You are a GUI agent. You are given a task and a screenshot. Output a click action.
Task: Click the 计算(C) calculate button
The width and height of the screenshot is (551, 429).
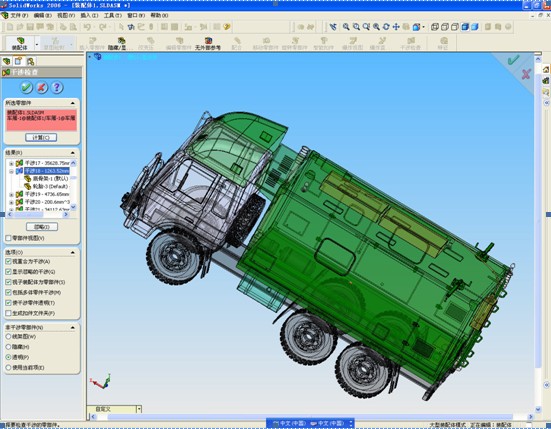pos(41,137)
